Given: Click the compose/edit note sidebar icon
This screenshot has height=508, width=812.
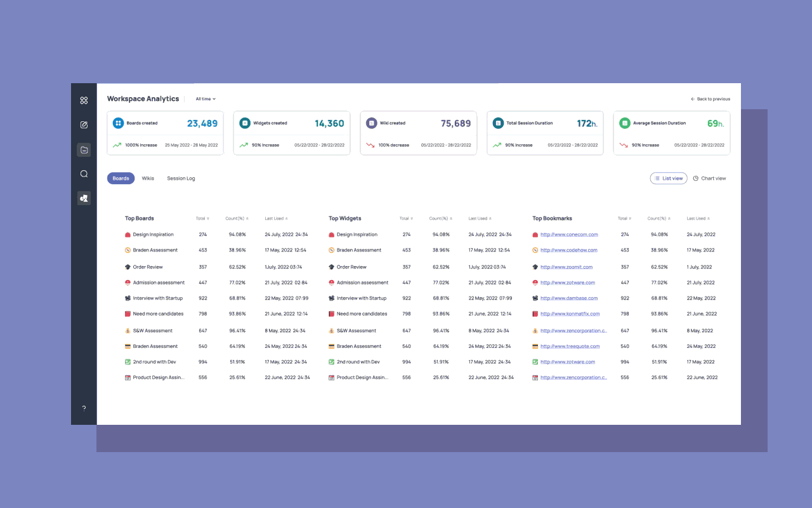Looking at the screenshot, I should coord(84,125).
